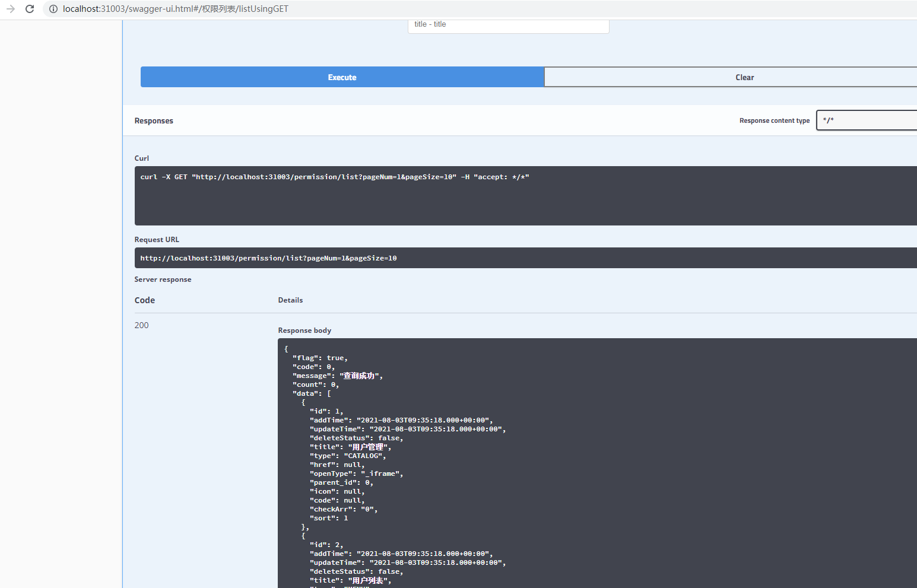Click the title parameter input field
This screenshot has height=588, width=917.
508,26
